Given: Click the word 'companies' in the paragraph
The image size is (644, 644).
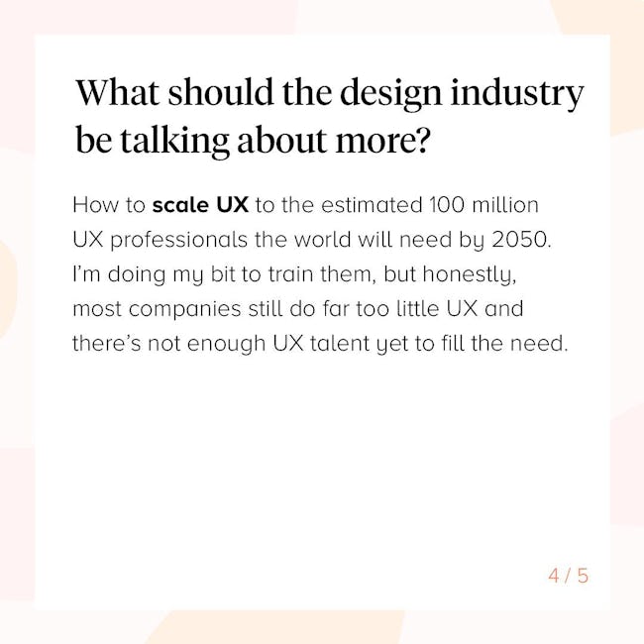Looking at the screenshot, I should click(184, 310).
